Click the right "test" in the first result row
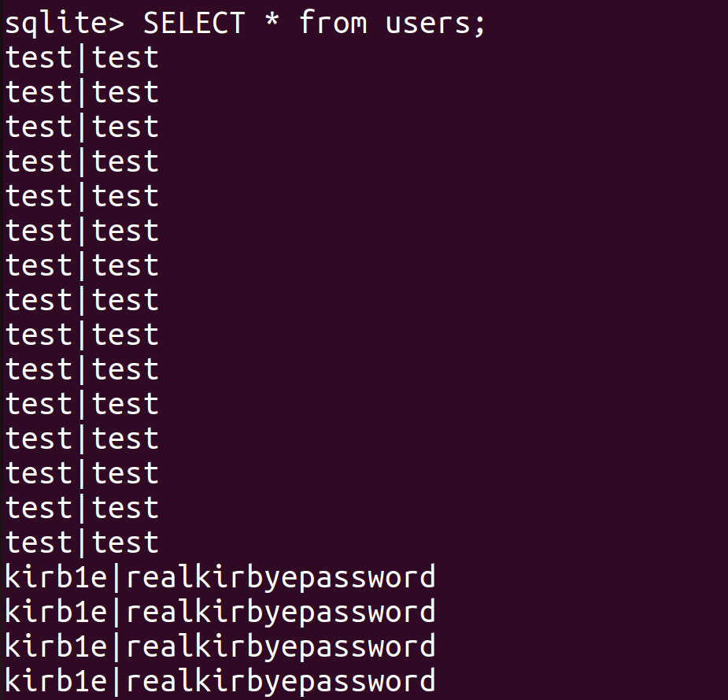This screenshot has width=728, height=700. coord(126,57)
